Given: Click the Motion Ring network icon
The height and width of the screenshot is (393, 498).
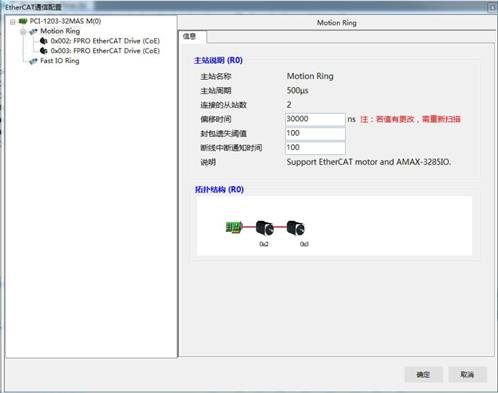Looking at the screenshot, I should tap(33, 32).
